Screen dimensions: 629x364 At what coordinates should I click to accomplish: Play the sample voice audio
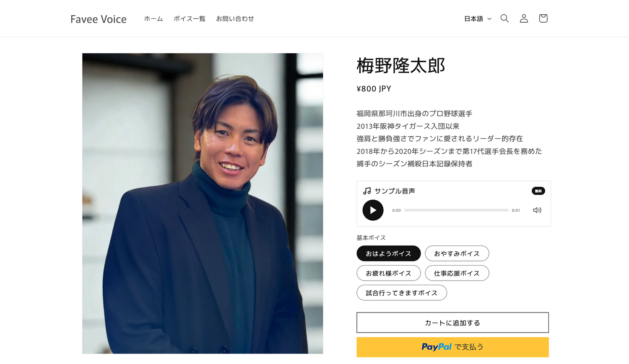click(x=373, y=210)
